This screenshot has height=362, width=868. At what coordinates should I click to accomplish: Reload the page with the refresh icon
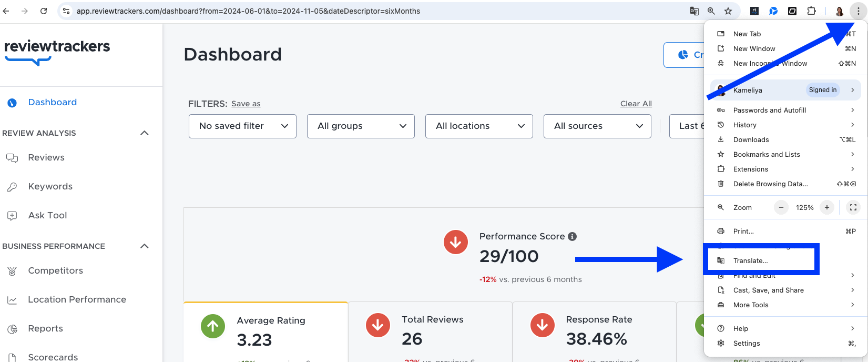click(x=44, y=11)
